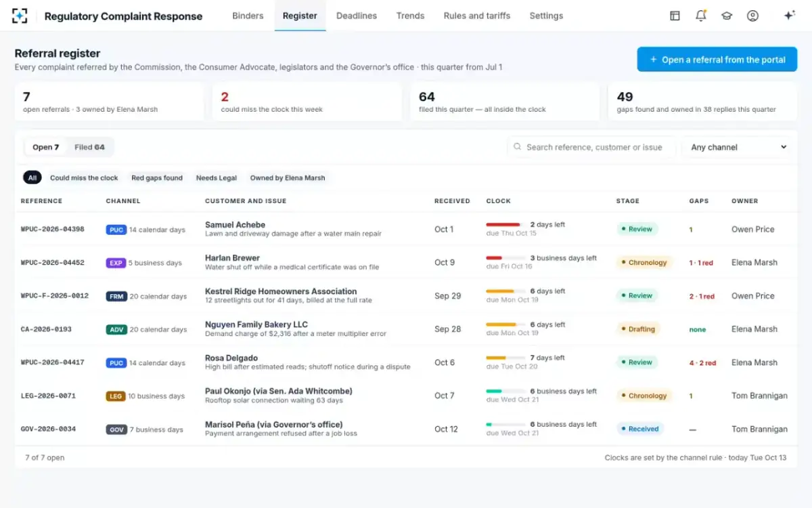The width and height of the screenshot is (812, 508).
Task: Go to the Binders tab
Action: 248,16
